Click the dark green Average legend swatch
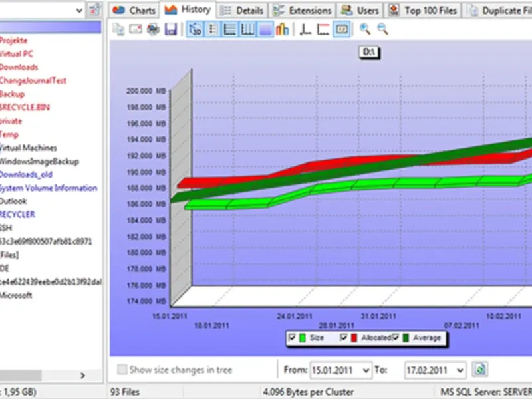 [406, 338]
